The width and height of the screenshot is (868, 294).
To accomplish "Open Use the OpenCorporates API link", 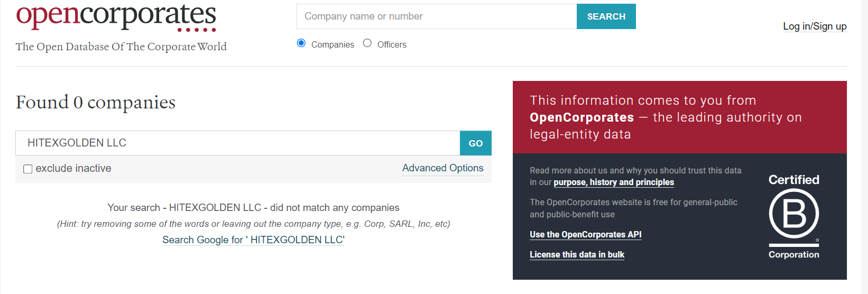I will 586,235.
